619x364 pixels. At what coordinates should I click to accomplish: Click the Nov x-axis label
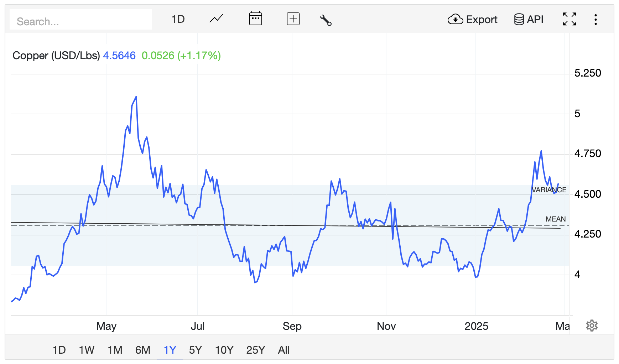[386, 326]
